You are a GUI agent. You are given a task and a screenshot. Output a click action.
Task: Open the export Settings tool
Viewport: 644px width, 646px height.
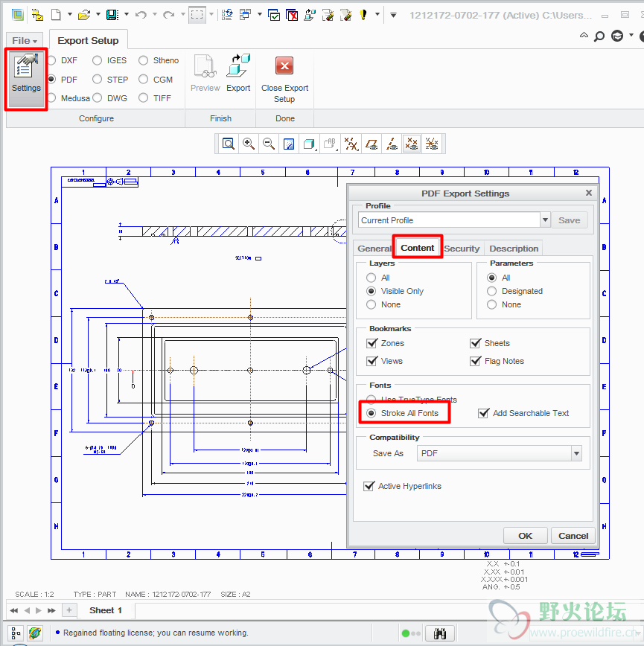point(26,79)
